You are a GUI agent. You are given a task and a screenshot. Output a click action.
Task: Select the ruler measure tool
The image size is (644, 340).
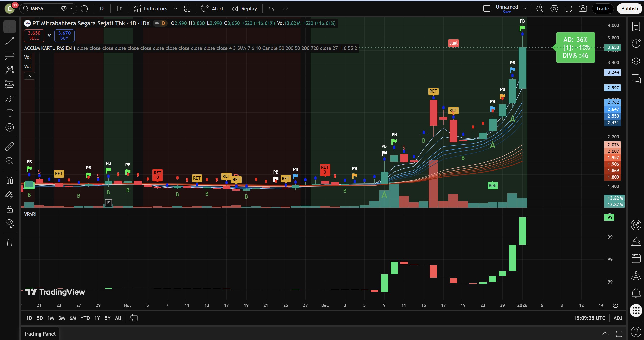[x=10, y=146]
